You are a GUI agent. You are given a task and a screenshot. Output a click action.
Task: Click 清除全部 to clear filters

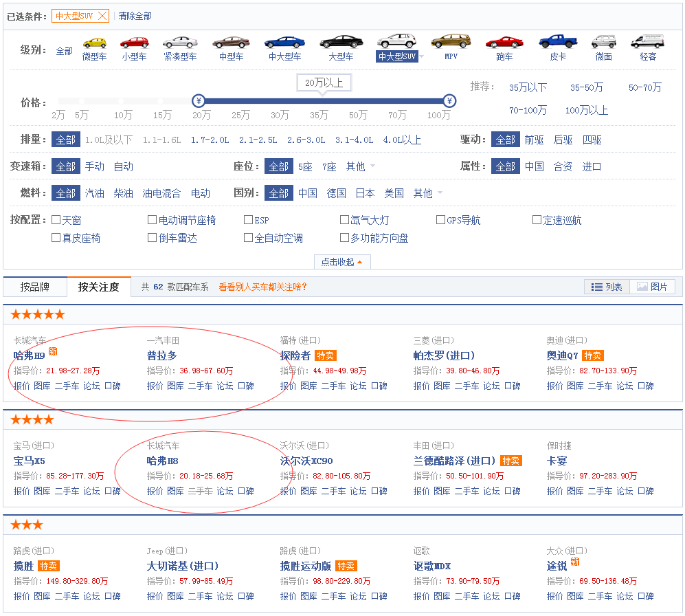click(x=135, y=16)
